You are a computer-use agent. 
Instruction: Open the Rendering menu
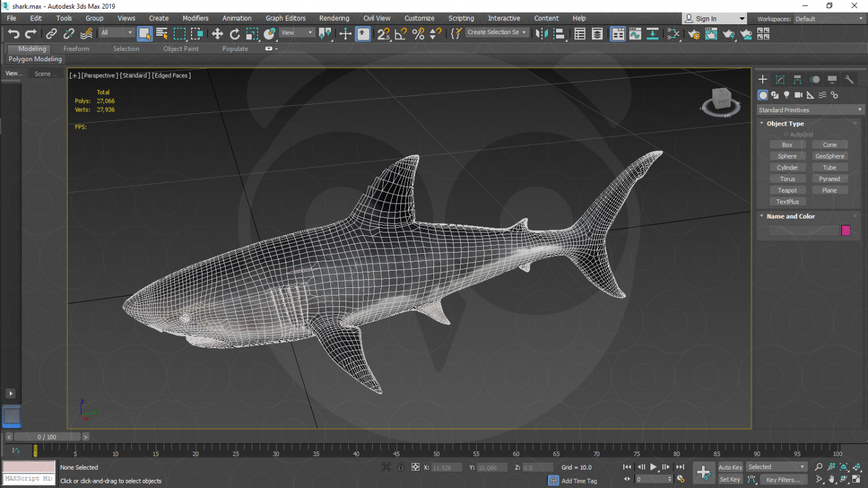(334, 18)
